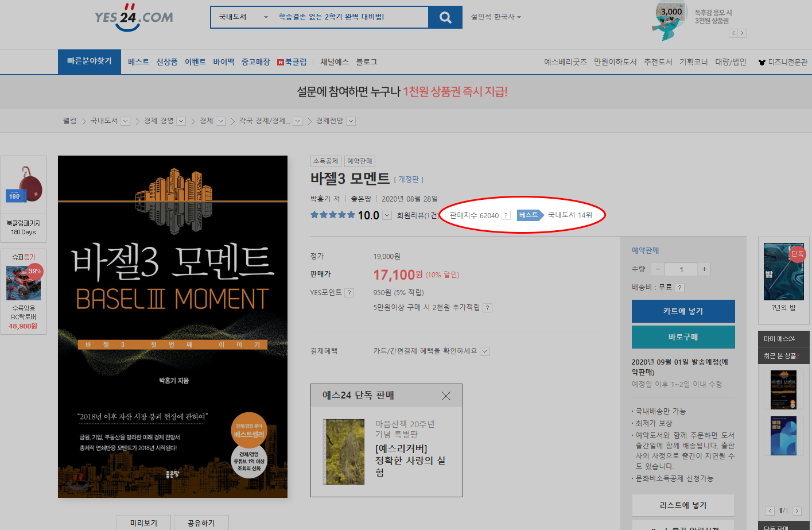This screenshot has height=530, width=812.
Task: Click the 추가적립 help question icon
Action: coord(487,308)
